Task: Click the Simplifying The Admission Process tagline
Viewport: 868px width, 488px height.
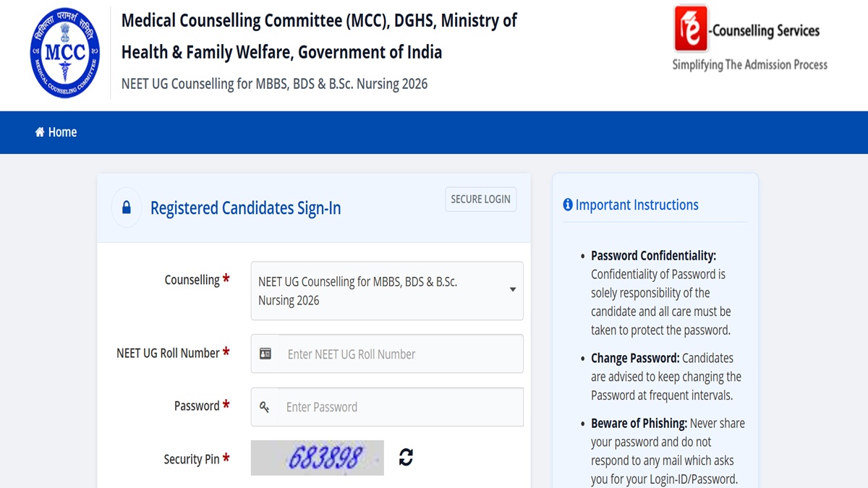Action: coord(750,64)
